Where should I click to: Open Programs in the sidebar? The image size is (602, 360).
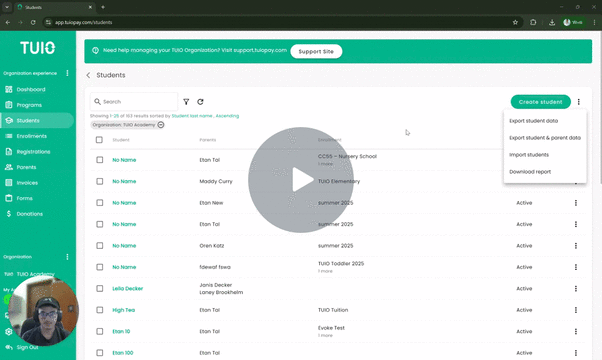[x=29, y=105]
